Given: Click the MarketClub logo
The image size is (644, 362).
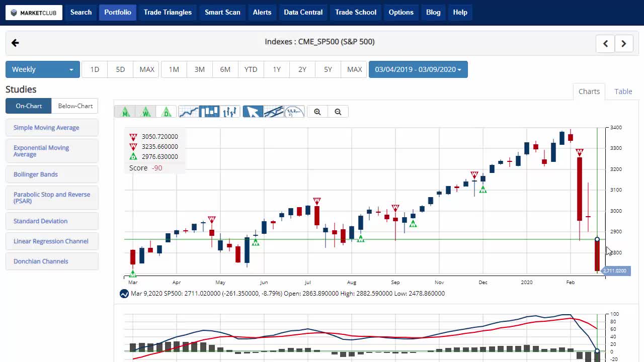Looking at the screenshot, I should [34, 13].
